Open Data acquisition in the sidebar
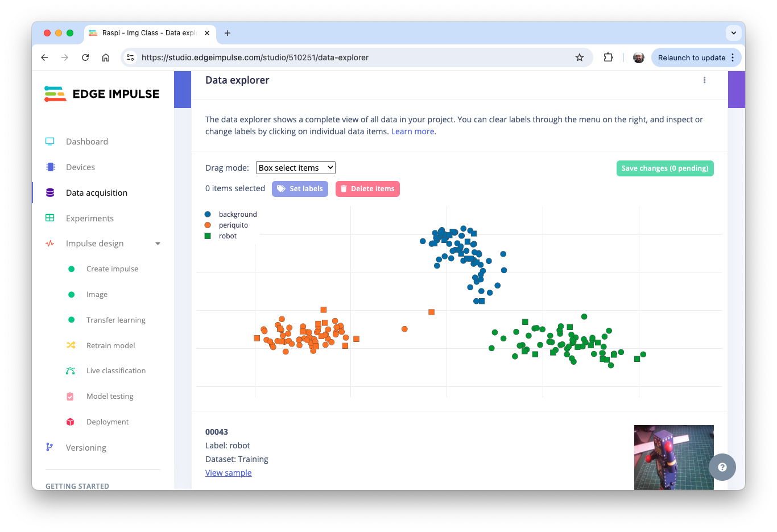The image size is (777, 532). [x=96, y=193]
